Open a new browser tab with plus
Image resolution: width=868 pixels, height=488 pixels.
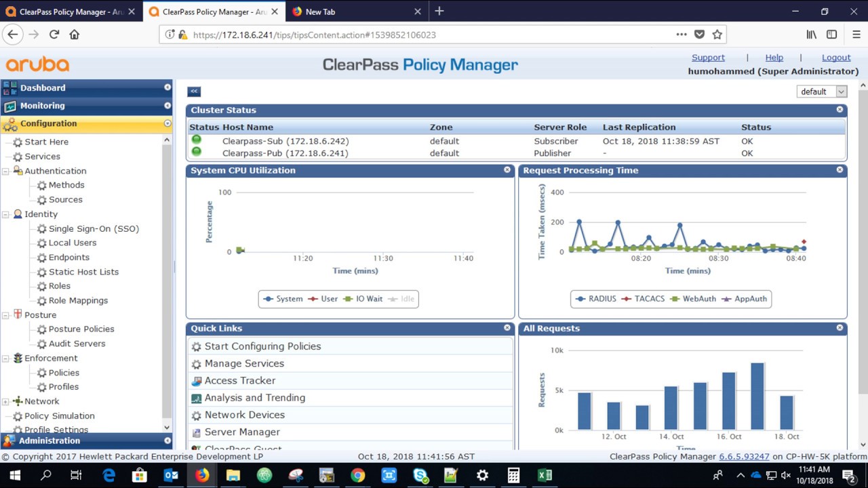439,11
